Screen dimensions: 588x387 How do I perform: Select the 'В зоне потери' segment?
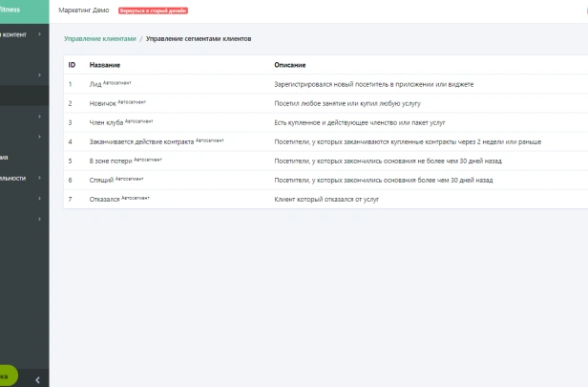[111, 161]
